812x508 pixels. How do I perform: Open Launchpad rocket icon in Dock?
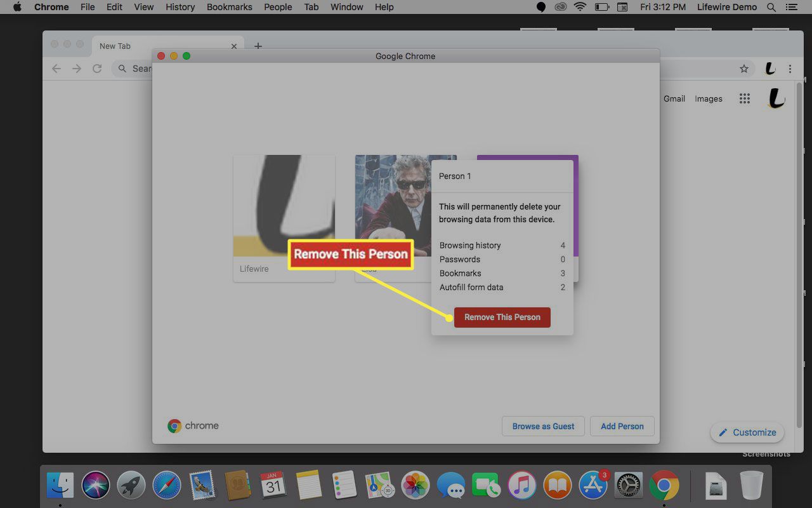click(131, 486)
